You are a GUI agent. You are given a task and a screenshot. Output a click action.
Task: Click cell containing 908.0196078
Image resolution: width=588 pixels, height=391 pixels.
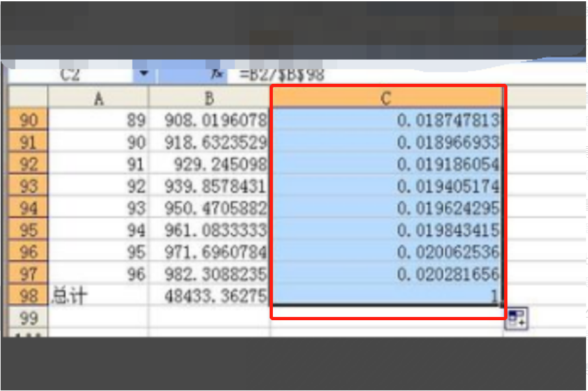(x=209, y=120)
